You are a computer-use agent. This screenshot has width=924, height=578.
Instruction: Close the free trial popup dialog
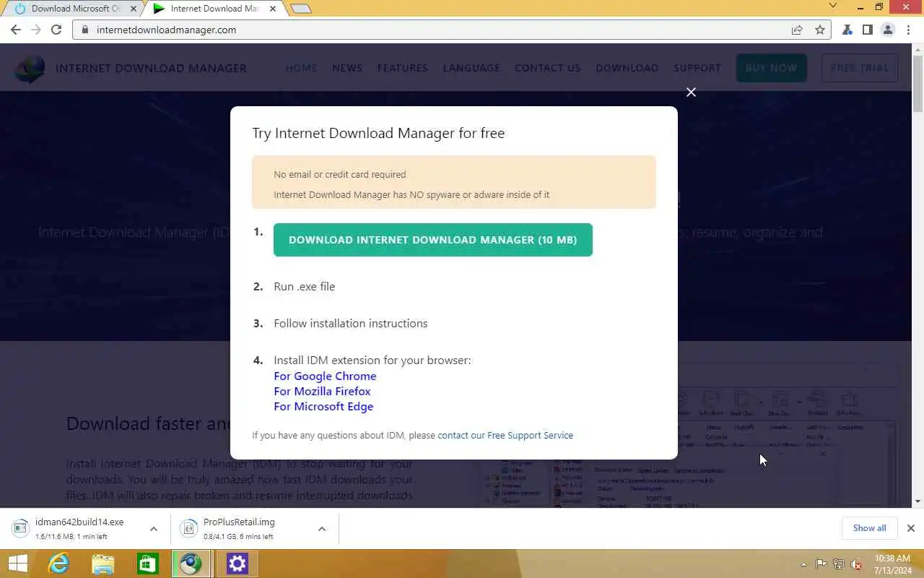691,92
